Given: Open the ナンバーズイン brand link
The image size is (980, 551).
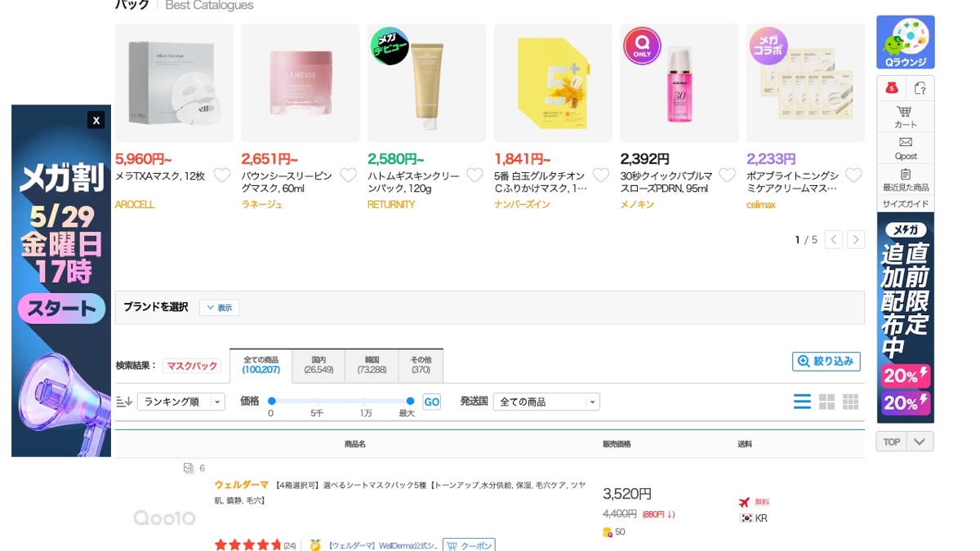Looking at the screenshot, I should pos(522,205).
